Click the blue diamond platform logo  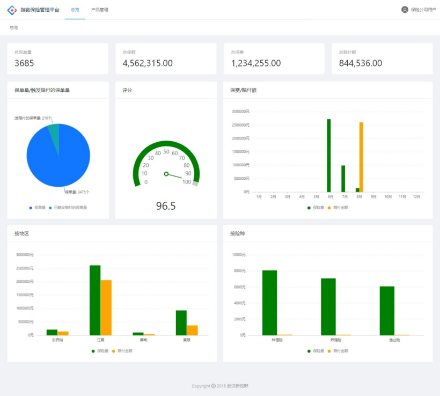12,10
